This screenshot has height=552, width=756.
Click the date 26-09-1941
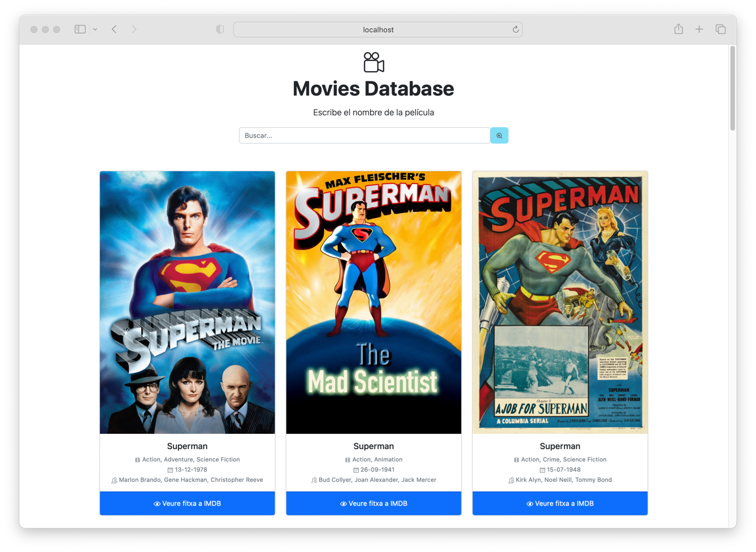point(377,470)
